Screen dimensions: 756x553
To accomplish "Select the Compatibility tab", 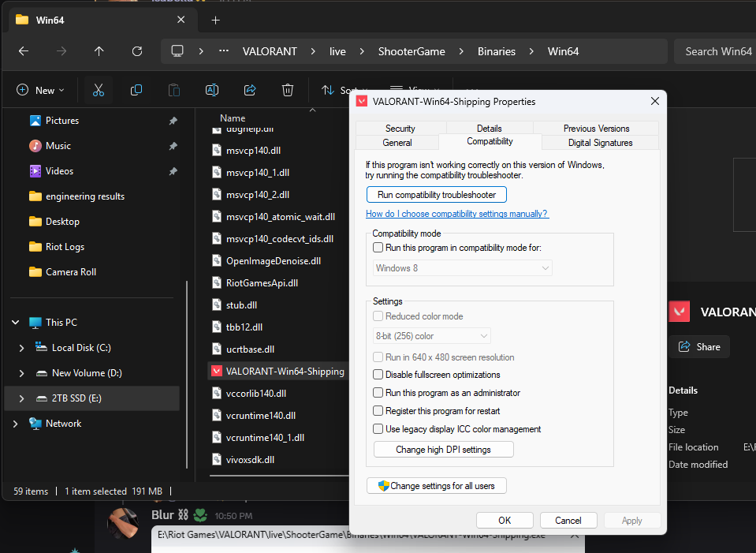I will [490, 141].
